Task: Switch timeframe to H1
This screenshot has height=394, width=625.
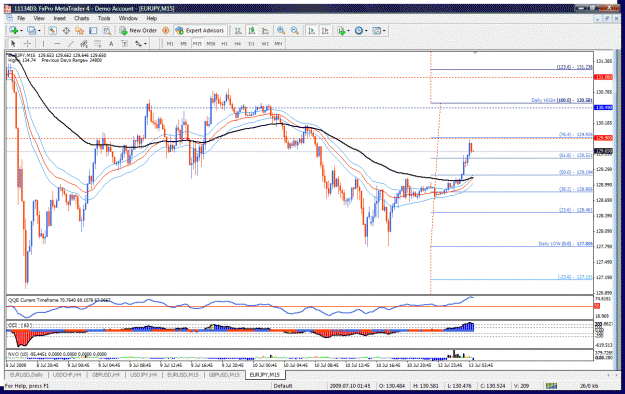Action: [224, 43]
